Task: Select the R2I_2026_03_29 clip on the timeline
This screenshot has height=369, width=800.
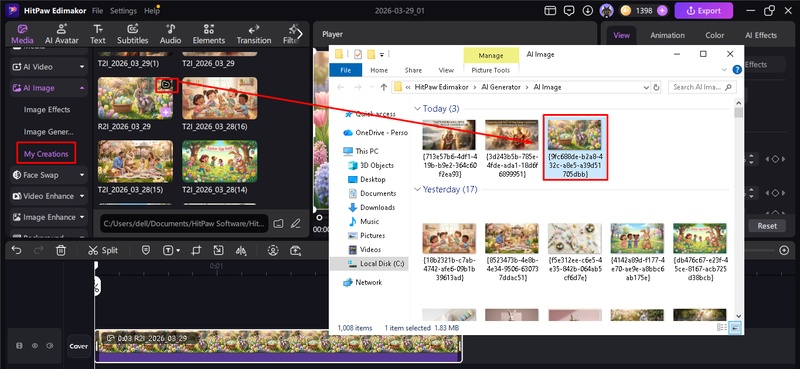Action: click(278, 346)
